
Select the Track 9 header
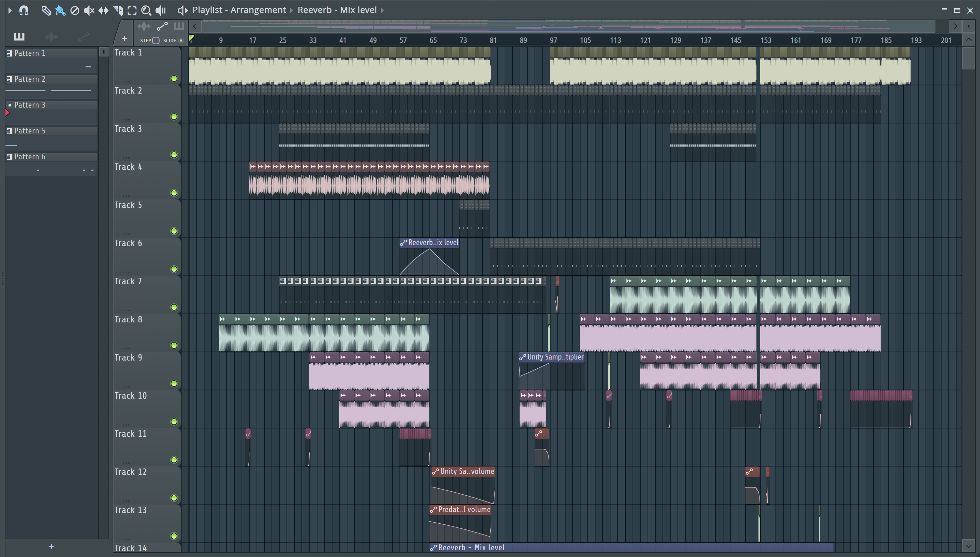(147, 371)
